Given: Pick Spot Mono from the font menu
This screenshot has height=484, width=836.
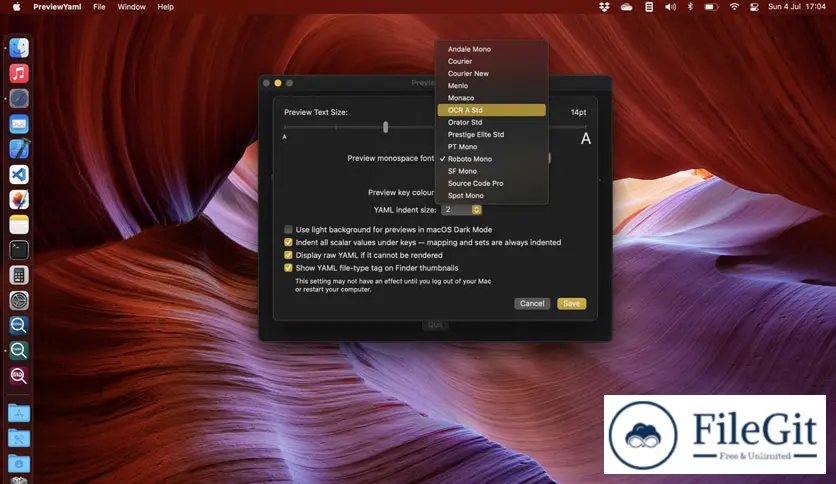Looking at the screenshot, I should pos(492,196).
